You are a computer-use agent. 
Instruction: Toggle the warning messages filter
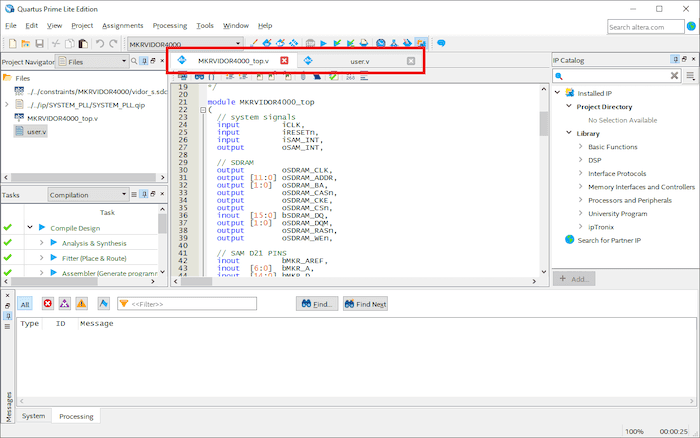click(81, 303)
